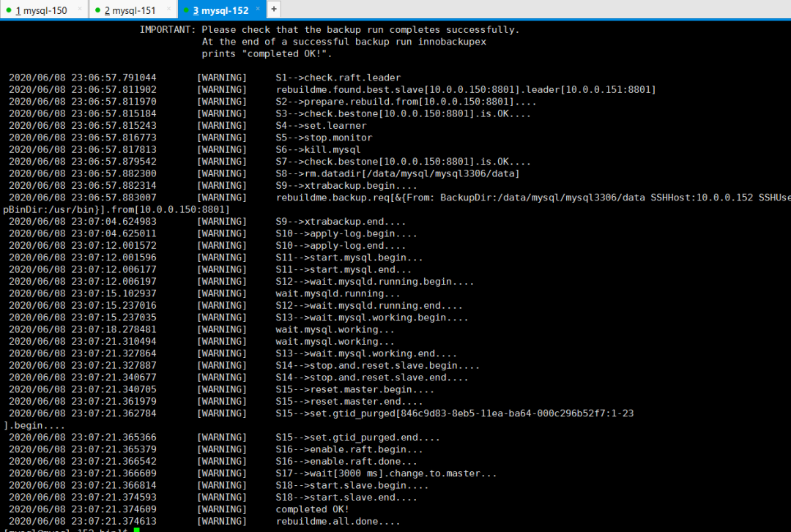Click the 'S5-->stop.monitor' log message
Screen dimensions: 791x532
coord(324,138)
